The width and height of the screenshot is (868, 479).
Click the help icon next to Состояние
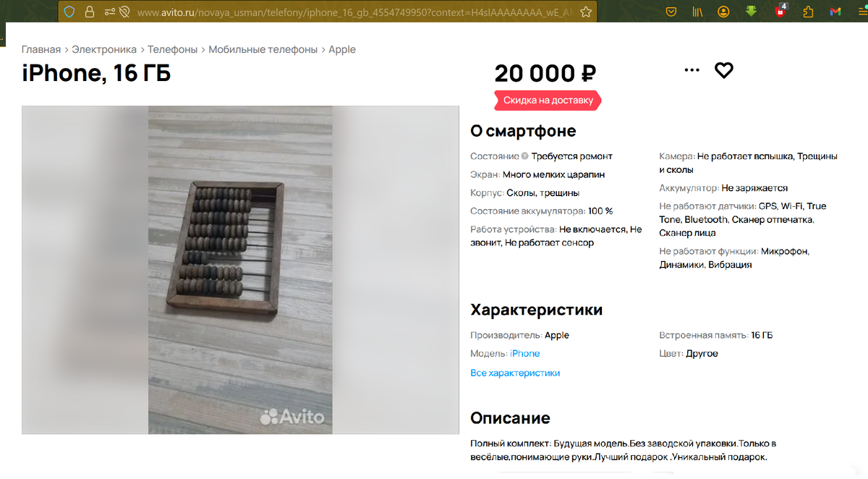(x=525, y=156)
